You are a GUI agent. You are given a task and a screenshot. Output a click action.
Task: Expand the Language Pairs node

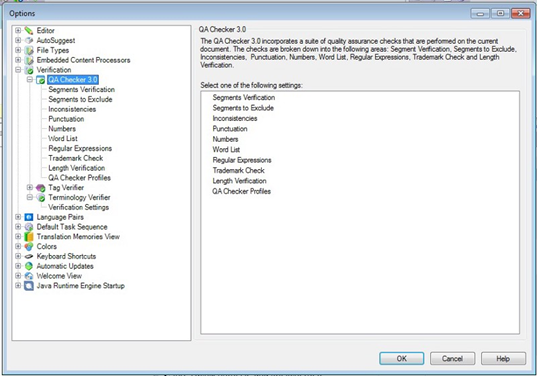[x=18, y=217]
